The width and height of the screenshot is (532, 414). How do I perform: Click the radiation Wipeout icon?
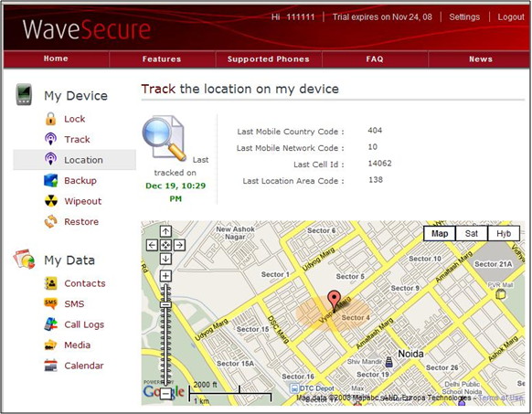pos(51,201)
